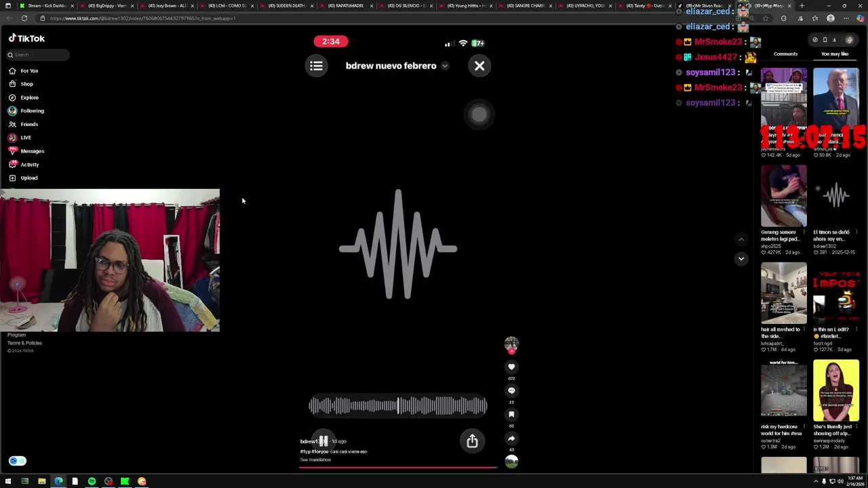This screenshot has width=868, height=488.
Task: Reload the page with browser refresh
Action: tap(24, 18)
